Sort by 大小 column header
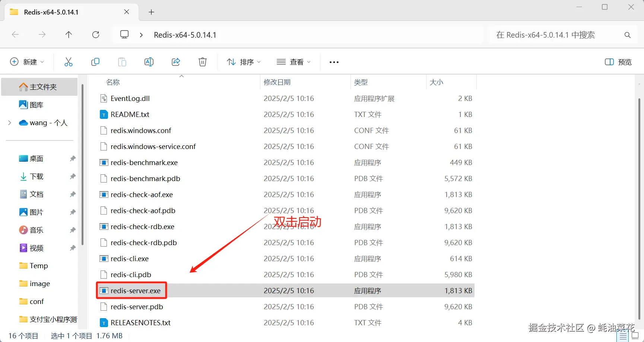644x342 pixels. pyautogui.click(x=437, y=82)
